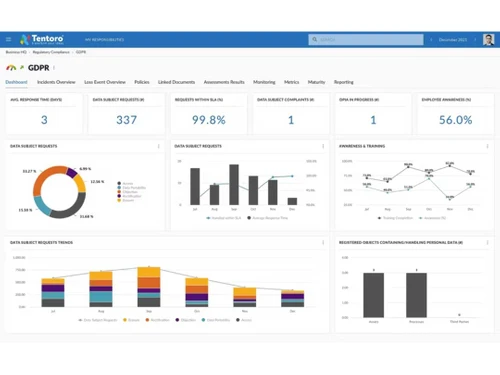This screenshot has height=375, width=500.
Task: Open the Policies tab
Action: click(x=142, y=82)
